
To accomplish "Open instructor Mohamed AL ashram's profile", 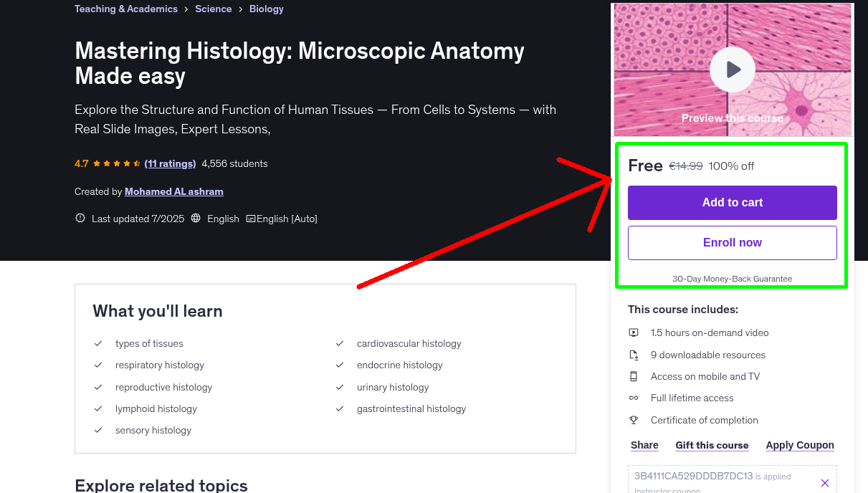I will [173, 191].
